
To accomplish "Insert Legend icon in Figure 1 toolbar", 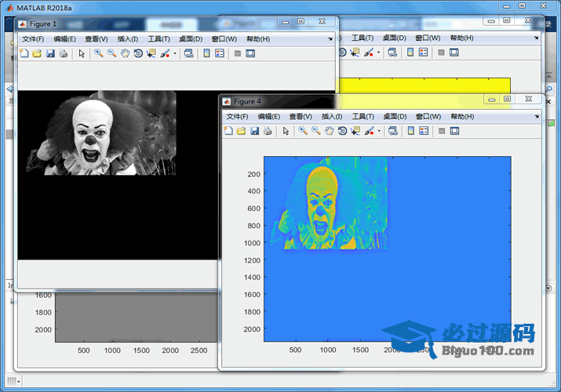I will (220, 53).
